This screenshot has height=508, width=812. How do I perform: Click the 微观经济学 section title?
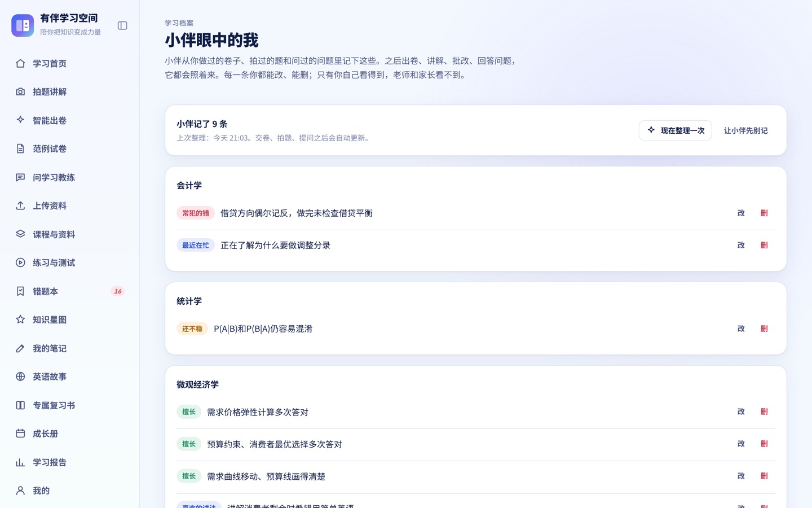(x=197, y=384)
